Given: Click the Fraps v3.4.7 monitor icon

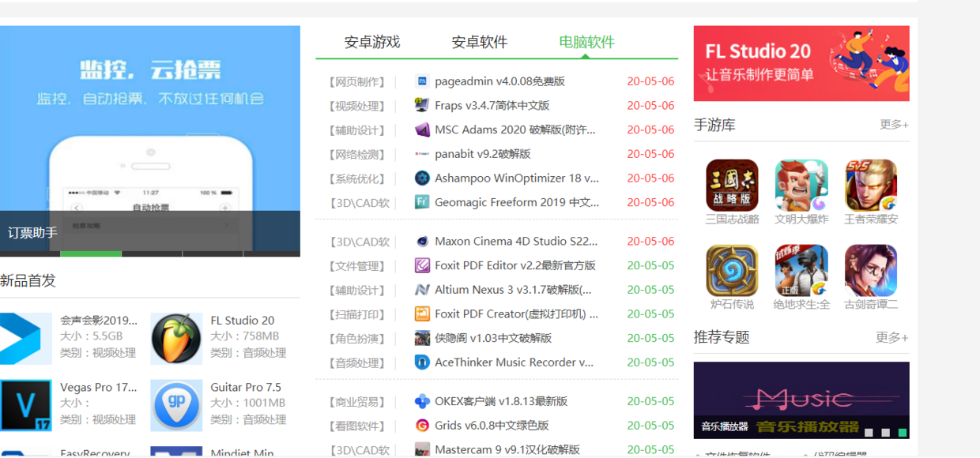Looking at the screenshot, I should click(422, 105).
